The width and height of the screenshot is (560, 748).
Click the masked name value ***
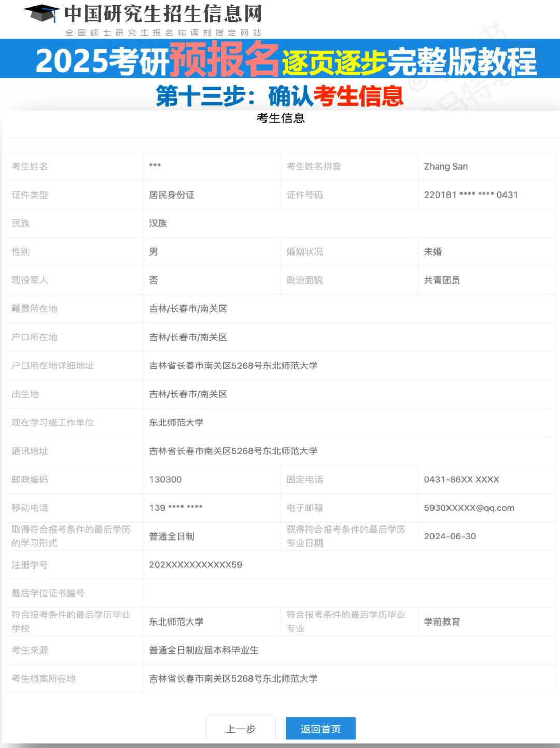click(x=155, y=167)
